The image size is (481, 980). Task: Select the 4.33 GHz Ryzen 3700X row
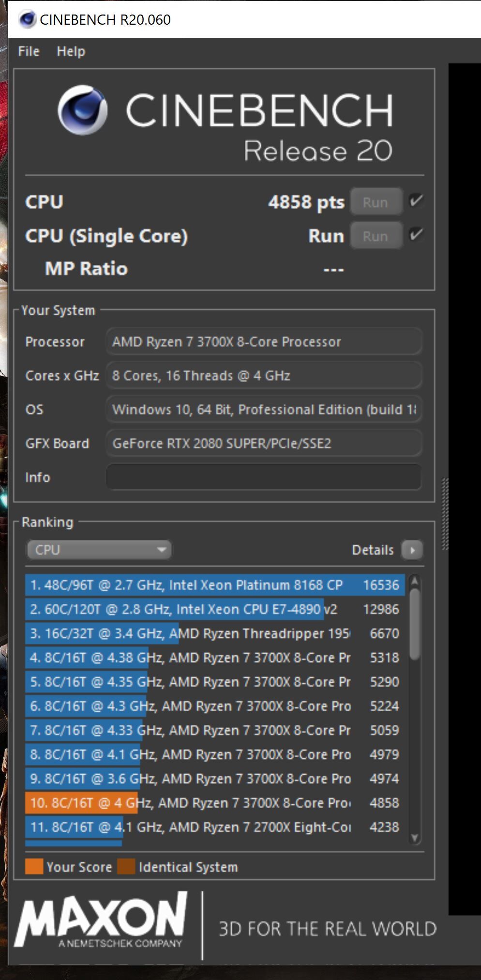pos(215,730)
